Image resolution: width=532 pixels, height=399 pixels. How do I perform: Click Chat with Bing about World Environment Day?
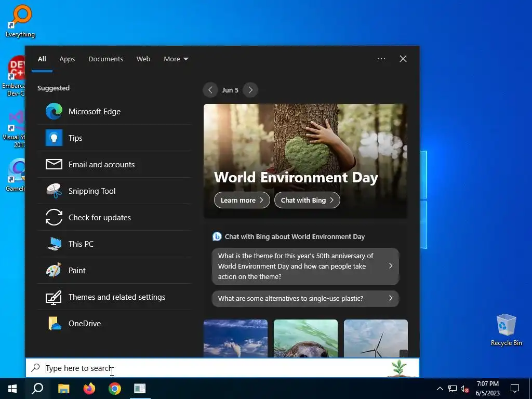tap(295, 237)
